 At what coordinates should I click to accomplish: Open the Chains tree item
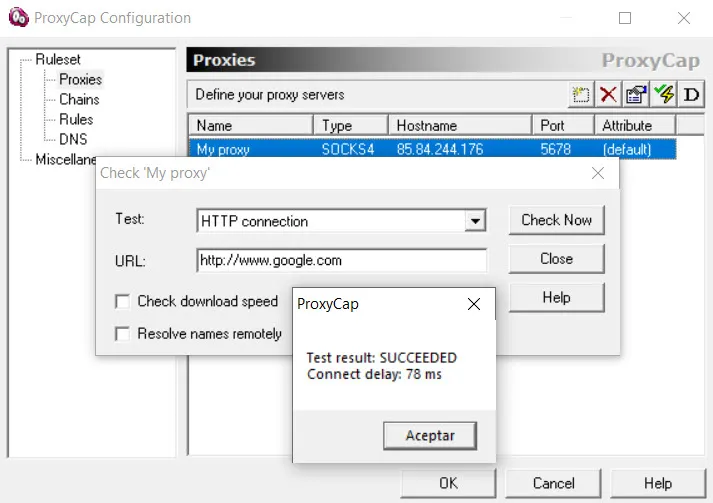[x=79, y=99]
